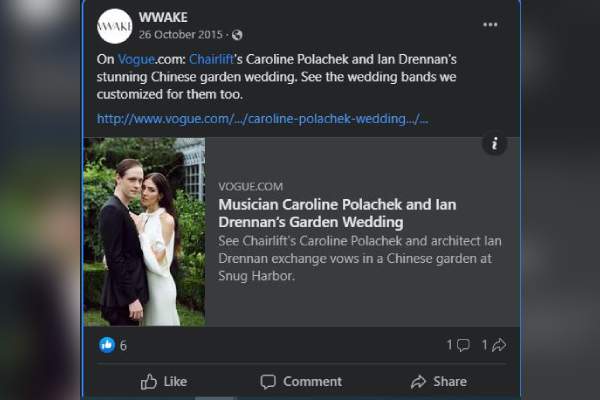Click the public globe audience icon
Viewport: 600px width, 400px height.
pos(237,35)
